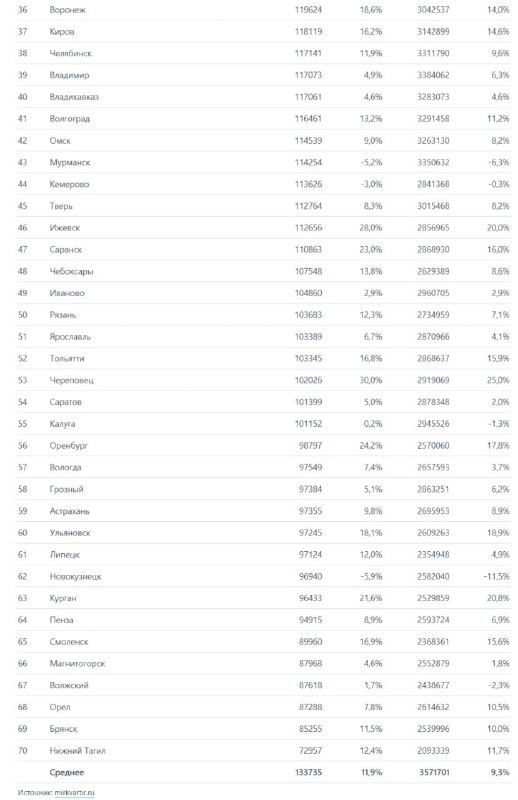Select the Оренбург city name

pyautogui.click(x=68, y=446)
